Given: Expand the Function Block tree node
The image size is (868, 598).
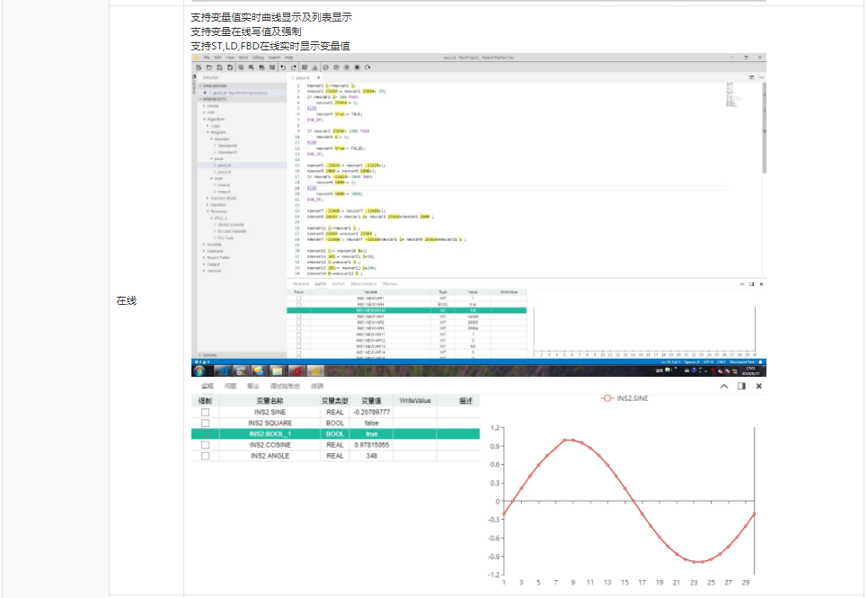Looking at the screenshot, I should tap(221, 198).
